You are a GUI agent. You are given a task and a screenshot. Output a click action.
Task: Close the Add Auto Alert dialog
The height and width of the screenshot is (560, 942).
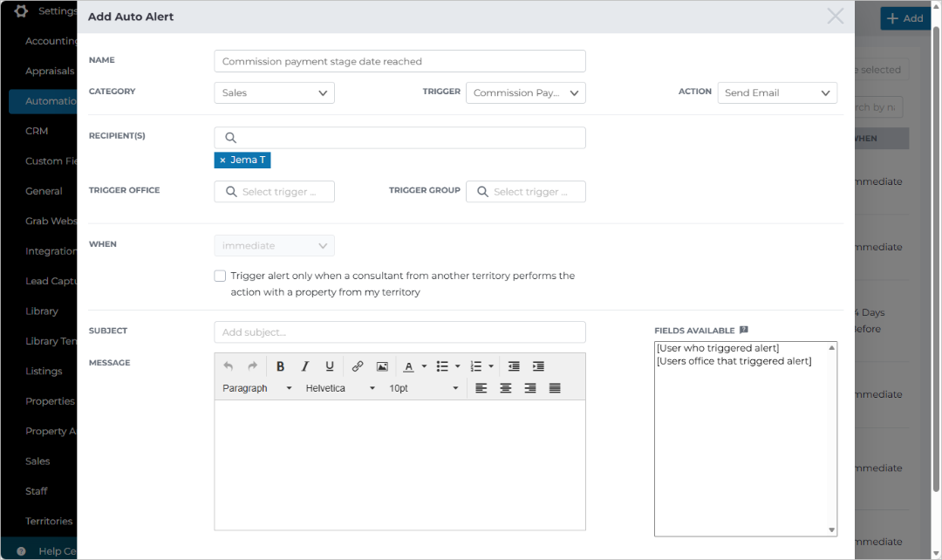835,17
